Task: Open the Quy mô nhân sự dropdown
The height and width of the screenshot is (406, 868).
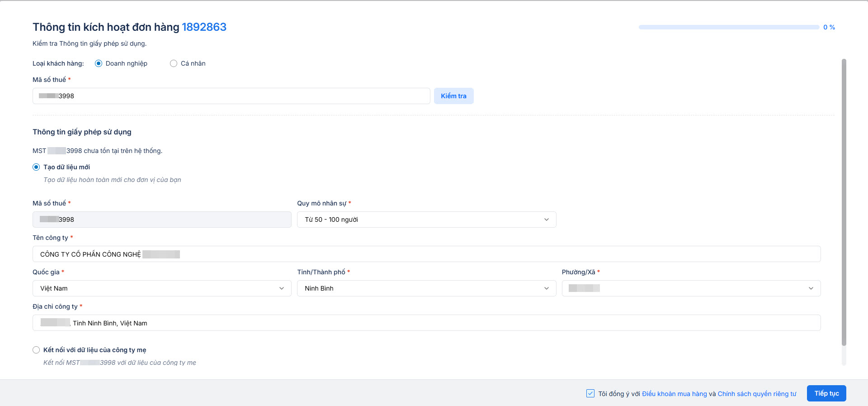Action: tap(426, 220)
